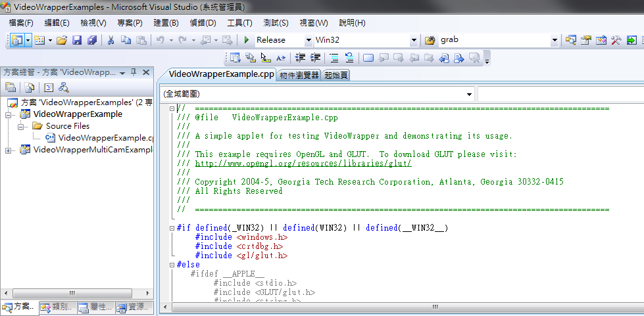This screenshot has width=644, height=316.
Task: Click the Display Quick Info icon
Action: 265,58
